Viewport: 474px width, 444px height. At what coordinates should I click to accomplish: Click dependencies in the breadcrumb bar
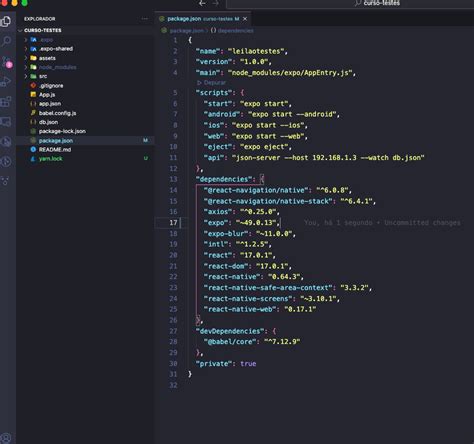(x=235, y=31)
